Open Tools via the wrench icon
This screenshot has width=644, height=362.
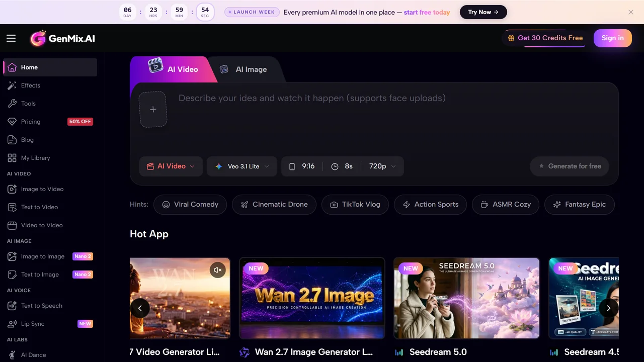12,104
